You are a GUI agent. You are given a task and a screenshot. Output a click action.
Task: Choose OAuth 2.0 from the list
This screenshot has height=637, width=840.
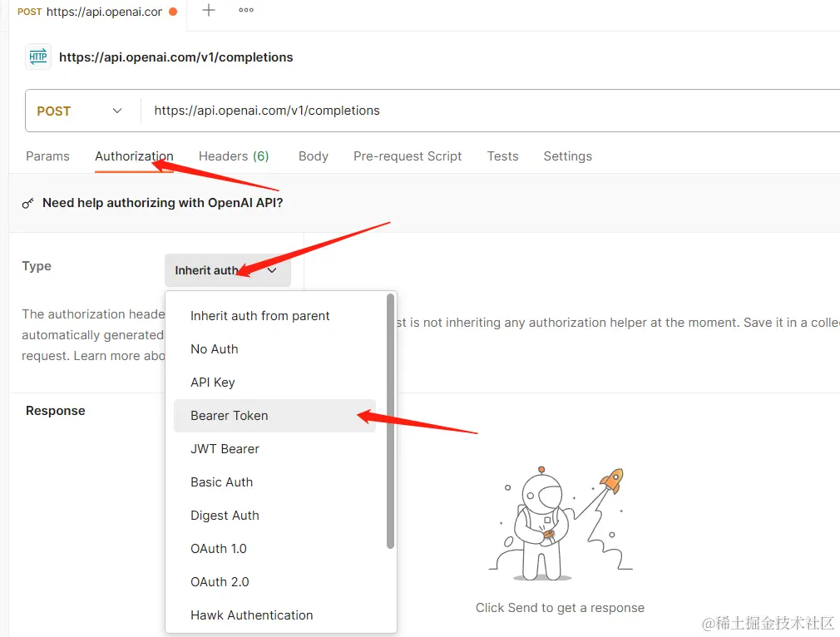[x=274, y=582]
